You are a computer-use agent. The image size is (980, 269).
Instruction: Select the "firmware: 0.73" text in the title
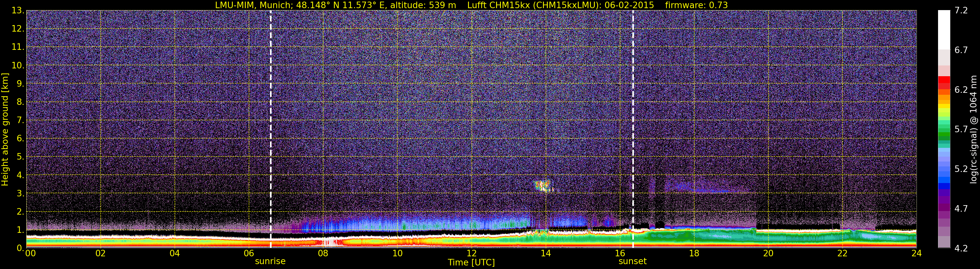click(x=696, y=5)
